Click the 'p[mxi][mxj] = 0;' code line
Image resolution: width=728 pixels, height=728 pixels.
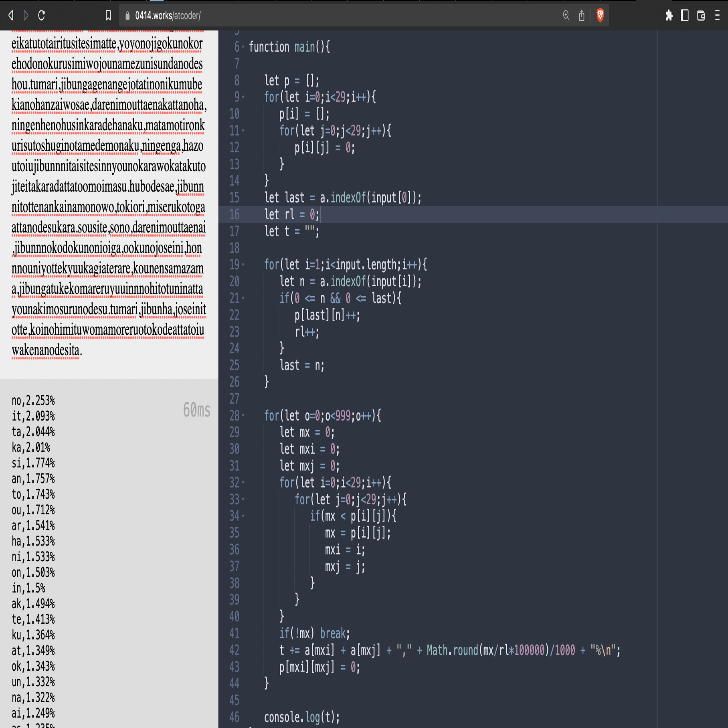click(320, 667)
